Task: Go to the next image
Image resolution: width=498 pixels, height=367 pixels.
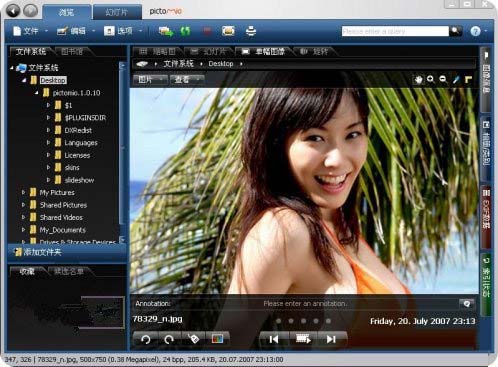Action: pos(331,339)
